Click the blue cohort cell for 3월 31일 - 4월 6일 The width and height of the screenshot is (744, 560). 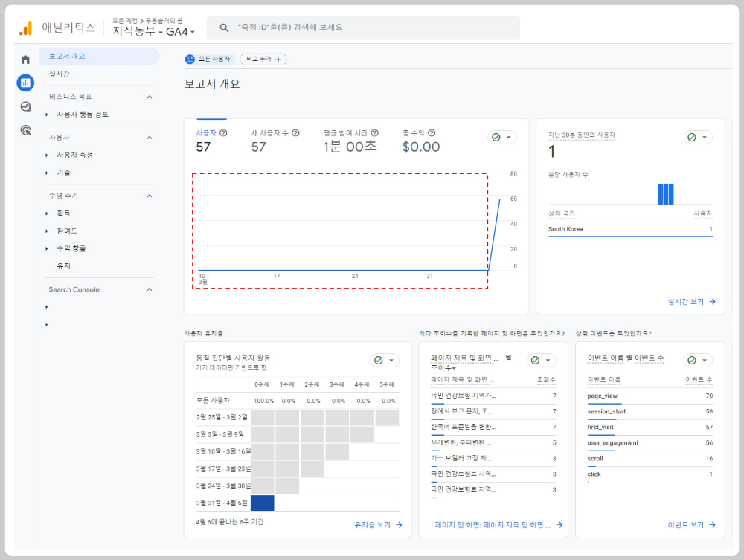pos(263,503)
